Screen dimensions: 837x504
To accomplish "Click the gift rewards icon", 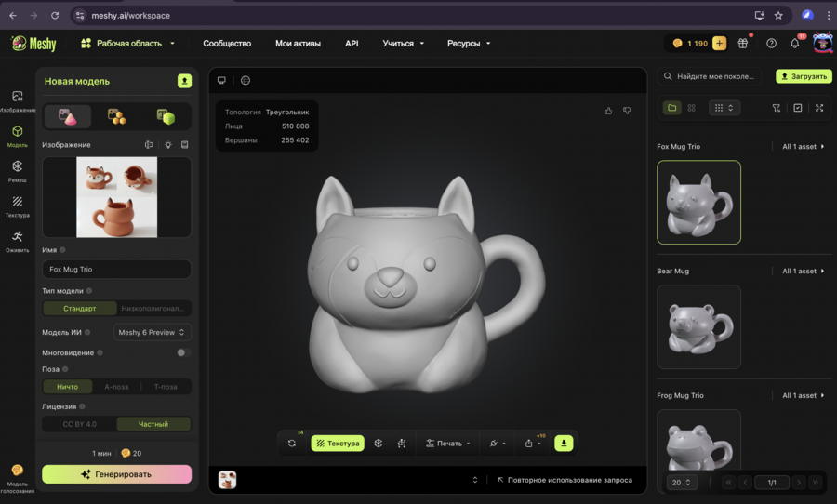I will tap(743, 43).
